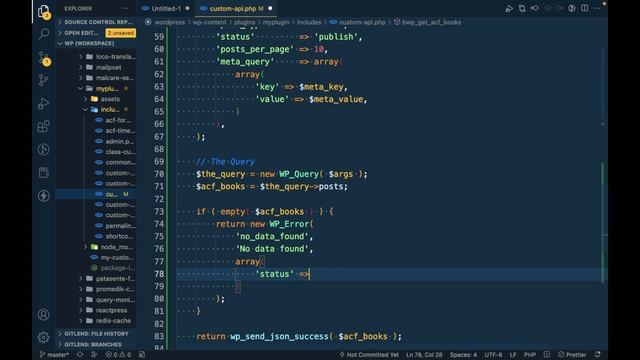Switch to the Untitled-1 tab

(x=166, y=9)
